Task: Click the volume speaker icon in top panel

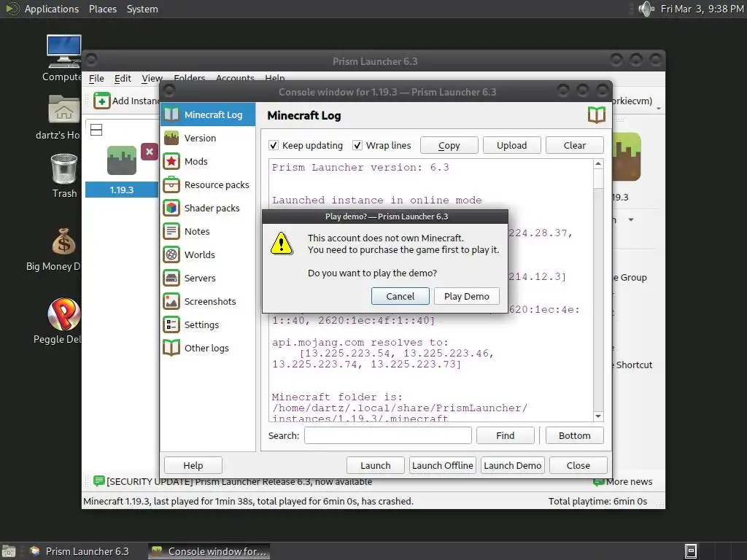Action: (646, 9)
